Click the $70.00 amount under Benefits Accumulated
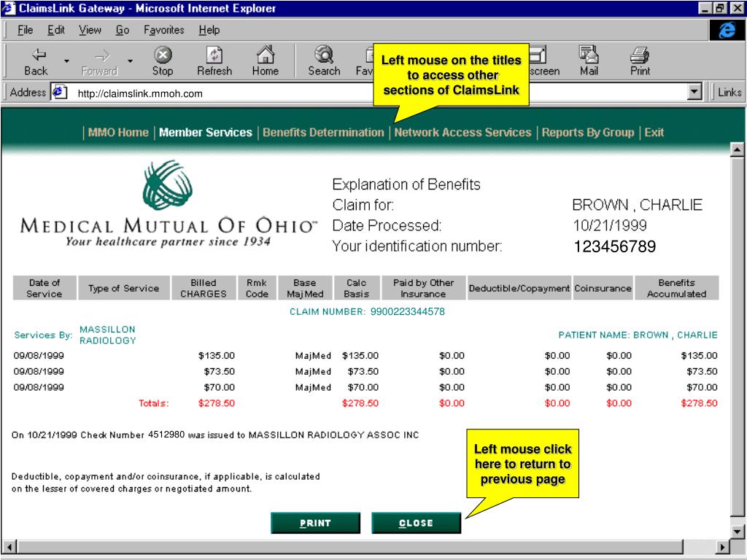 (702, 387)
